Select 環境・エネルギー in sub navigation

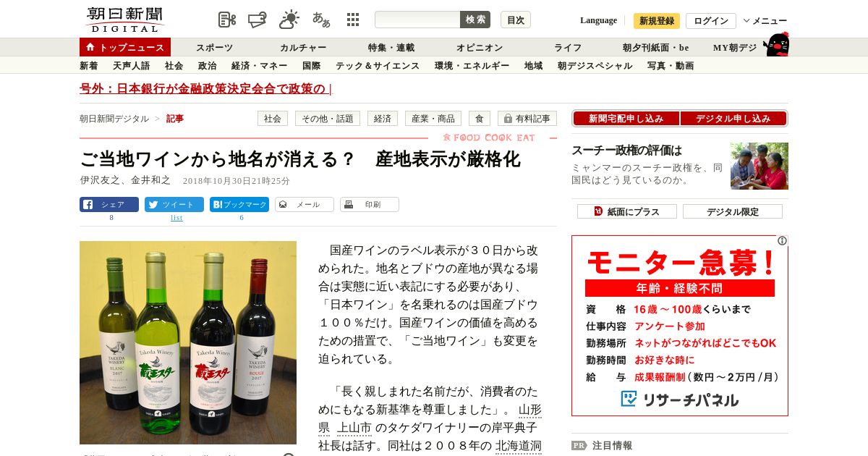coord(472,66)
